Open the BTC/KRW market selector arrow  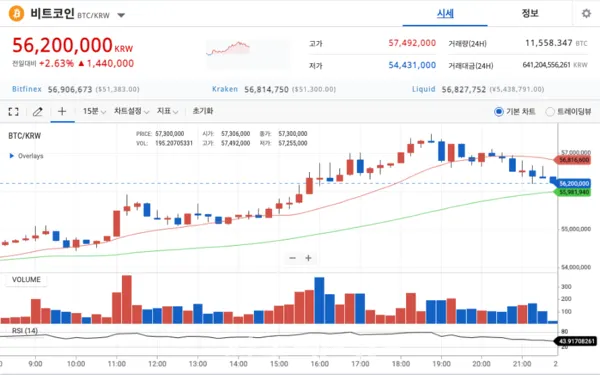pyautogui.click(x=121, y=15)
